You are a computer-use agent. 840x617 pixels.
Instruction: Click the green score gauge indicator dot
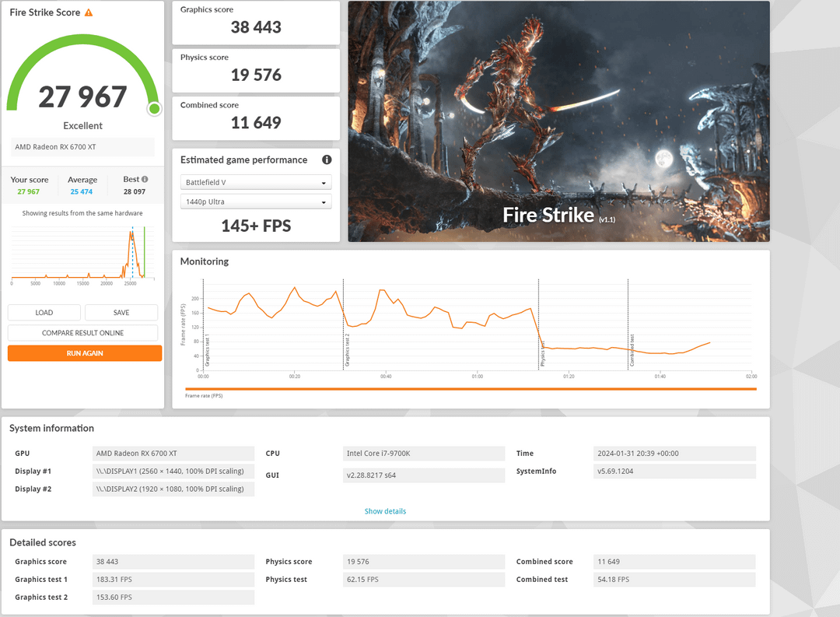[x=154, y=109]
